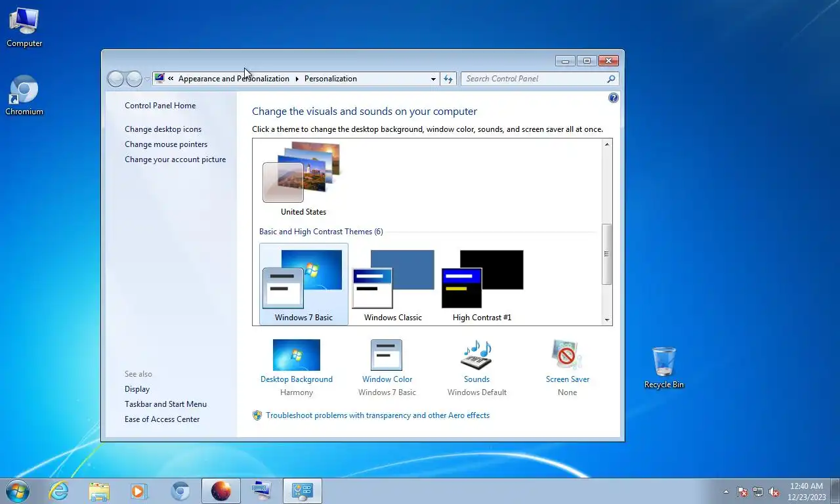Screen dimensions: 840x504
Task: Click Change mouse pointers link
Action: tap(166, 144)
